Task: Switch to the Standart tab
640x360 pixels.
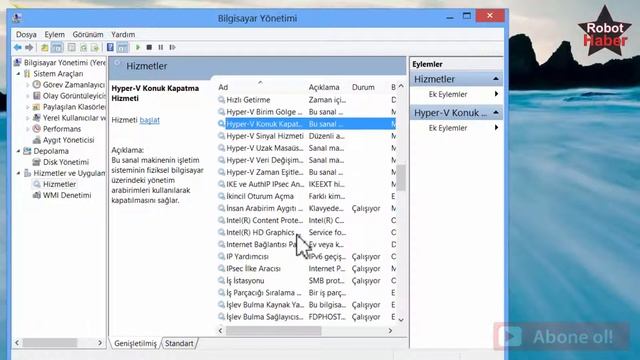Action: click(x=179, y=343)
